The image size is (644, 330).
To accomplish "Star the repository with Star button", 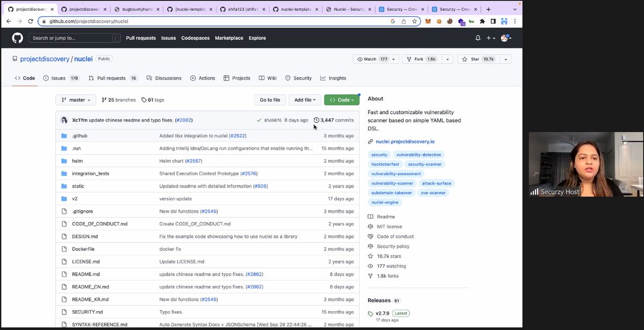I will pos(477,59).
